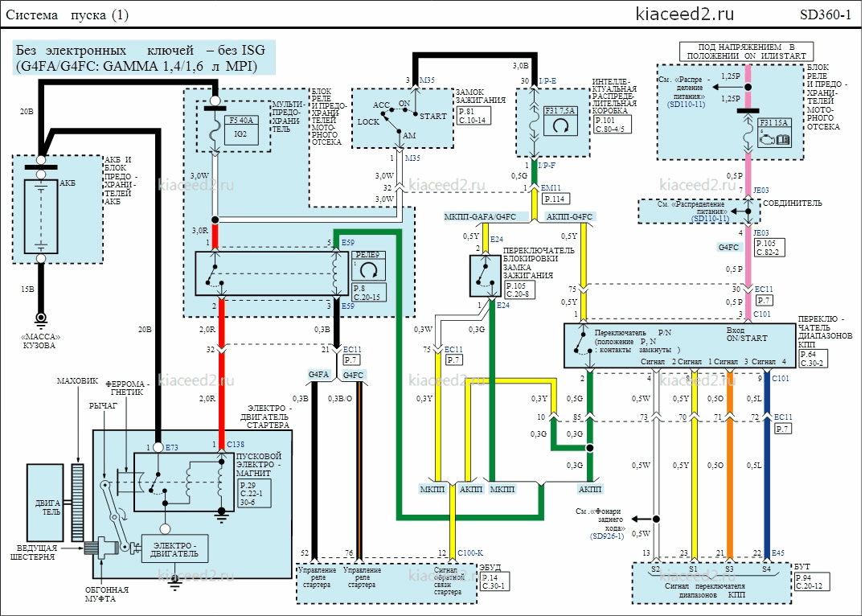Click the МКПП-GAFA/G4FC branch label
The width and height of the screenshot is (865, 616).
(x=480, y=216)
